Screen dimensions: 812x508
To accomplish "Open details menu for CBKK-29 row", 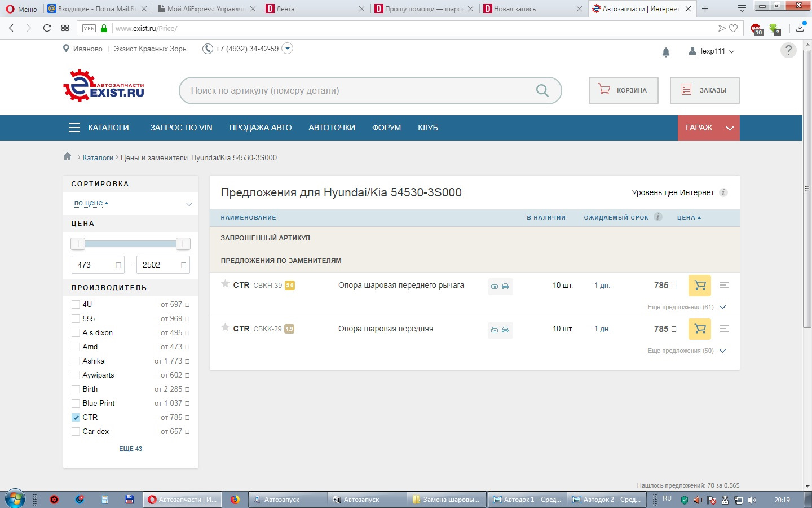I will point(725,329).
